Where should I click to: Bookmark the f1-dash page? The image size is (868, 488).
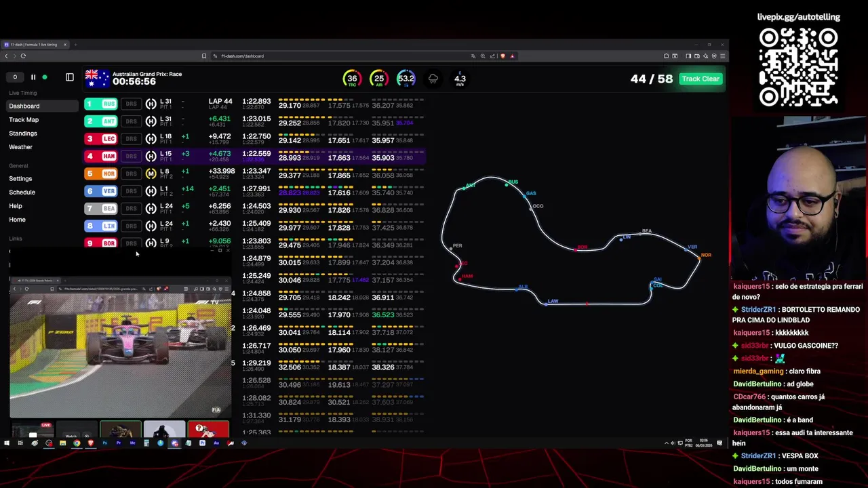pos(204,56)
